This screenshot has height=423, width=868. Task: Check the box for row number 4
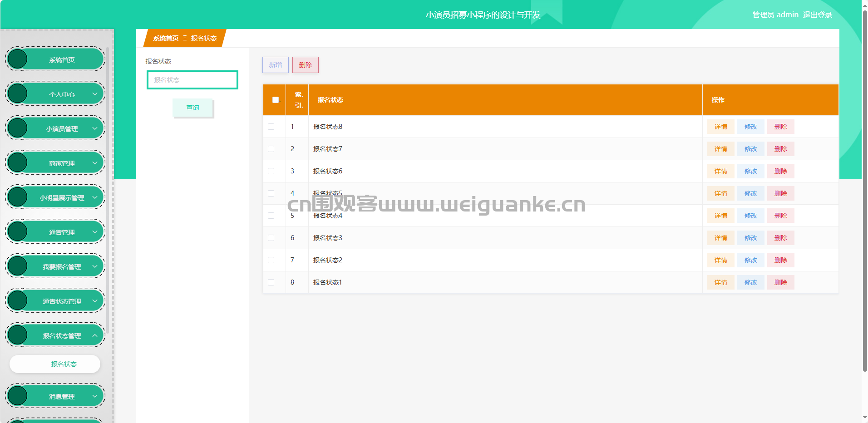click(x=271, y=193)
